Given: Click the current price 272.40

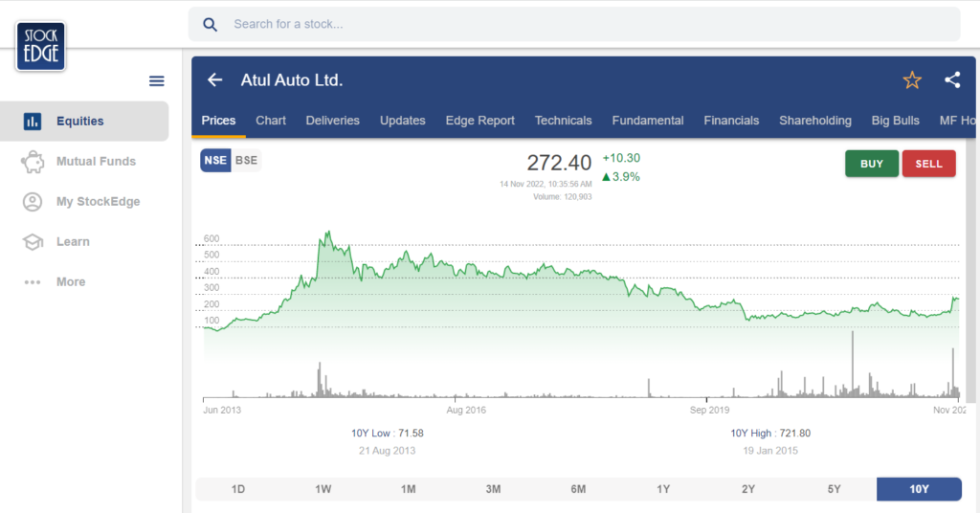Looking at the screenshot, I should point(559,163).
